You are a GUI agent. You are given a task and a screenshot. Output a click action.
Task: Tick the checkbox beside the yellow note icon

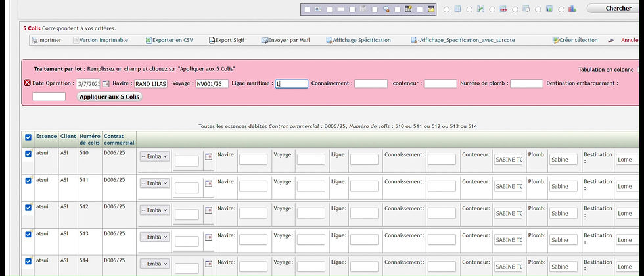[420, 9]
